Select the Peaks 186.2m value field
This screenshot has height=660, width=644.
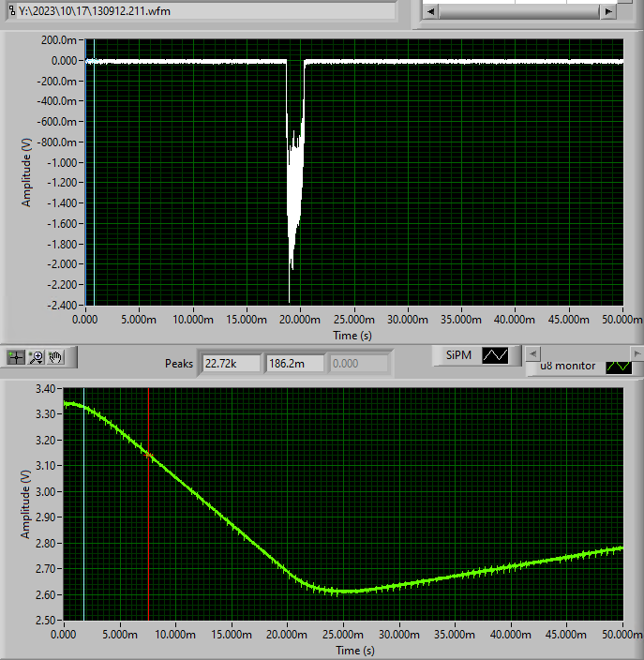coord(295,363)
